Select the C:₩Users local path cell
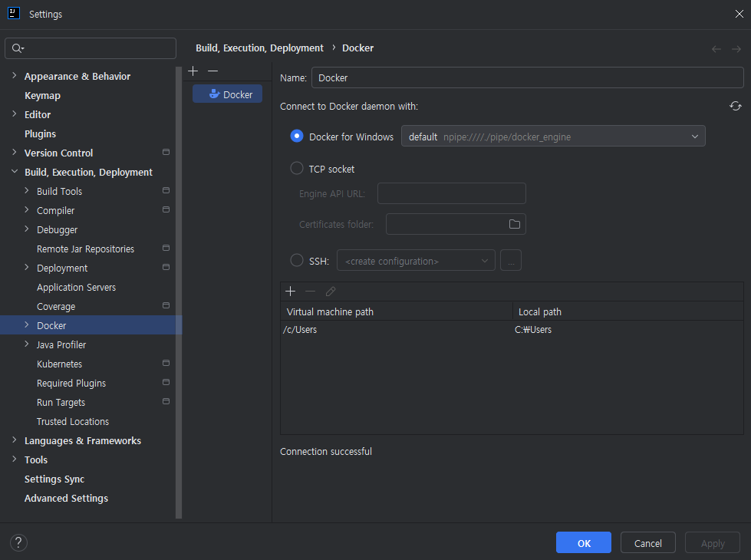The height and width of the screenshot is (560, 751). point(628,330)
